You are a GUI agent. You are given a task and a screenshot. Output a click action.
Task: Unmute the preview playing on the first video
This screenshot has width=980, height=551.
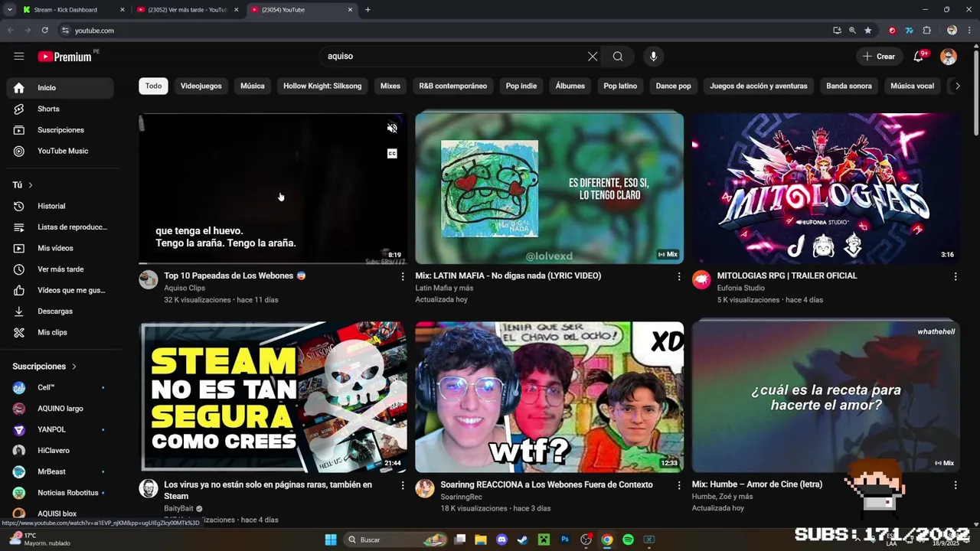[392, 129]
